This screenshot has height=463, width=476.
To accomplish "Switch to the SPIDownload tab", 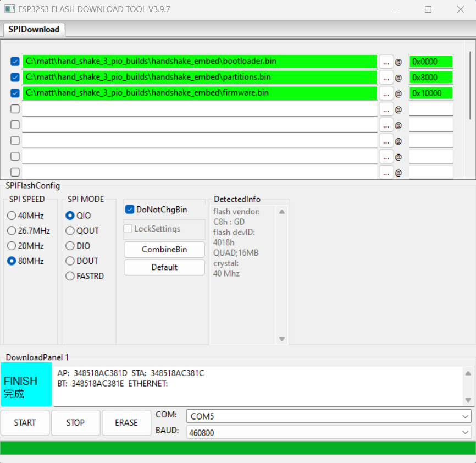I will point(34,29).
